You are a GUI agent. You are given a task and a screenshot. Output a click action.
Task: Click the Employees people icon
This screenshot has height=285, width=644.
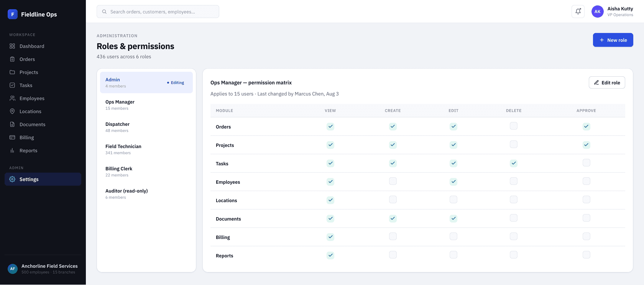(12, 98)
